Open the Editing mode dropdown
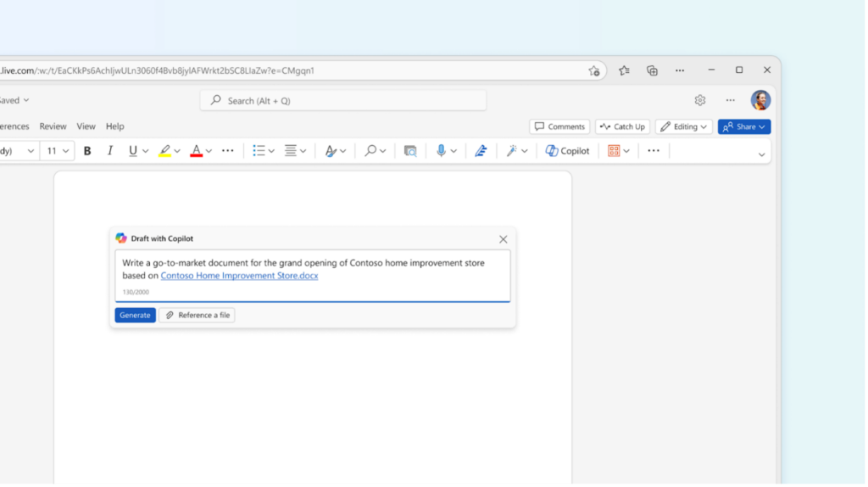The width and height of the screenshot is (868, 487). coord(685,126)
